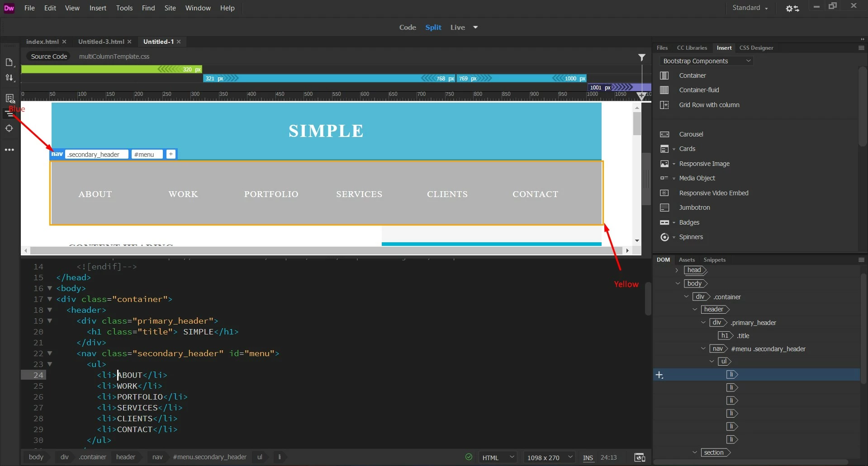The width and height of the screenshot is (868, 466).
Task: Click the green no-errors check icon in status bar
Action: coord(469,457)
